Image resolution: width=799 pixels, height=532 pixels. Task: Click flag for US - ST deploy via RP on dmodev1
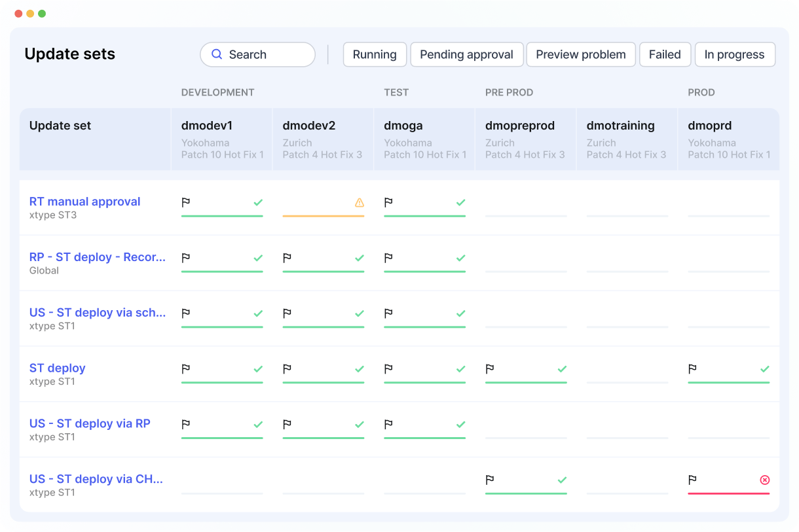(x=186, y=424)
